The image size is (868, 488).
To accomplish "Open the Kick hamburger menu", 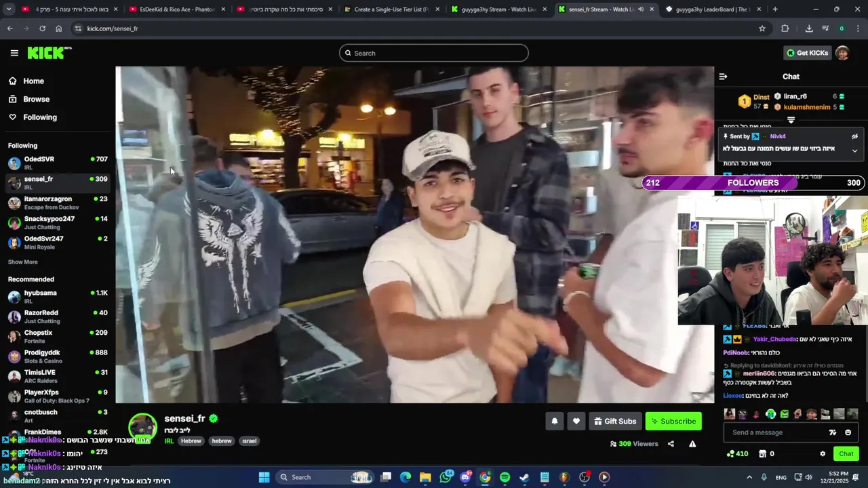I will pos(14,53).
